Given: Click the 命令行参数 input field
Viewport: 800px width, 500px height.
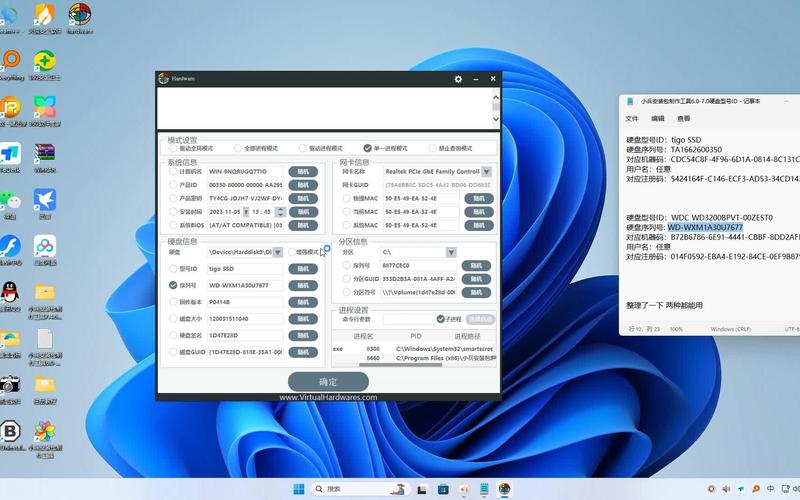Looking at the screenshot, I should 408,319.
